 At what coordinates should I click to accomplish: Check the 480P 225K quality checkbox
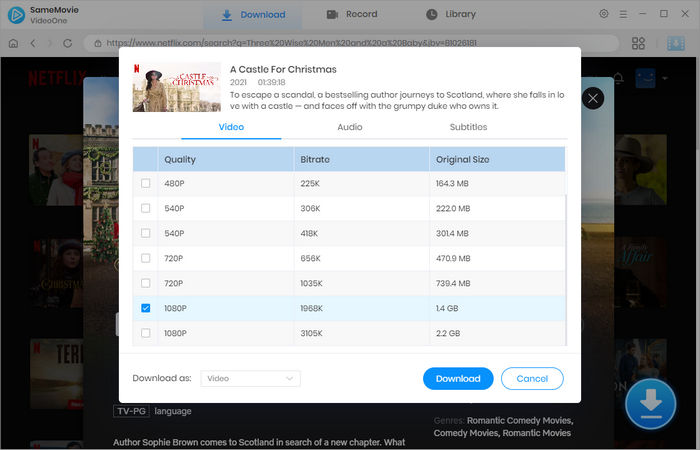coord(146,183)
